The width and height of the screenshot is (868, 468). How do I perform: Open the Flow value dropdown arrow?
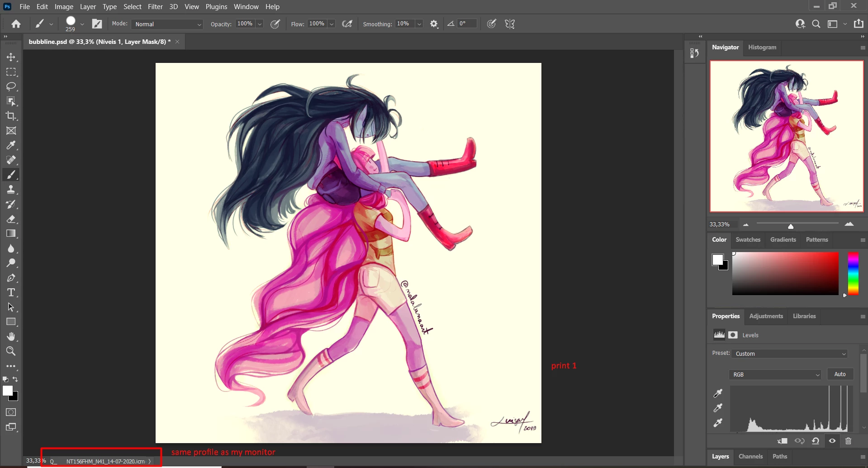point(332,24)
